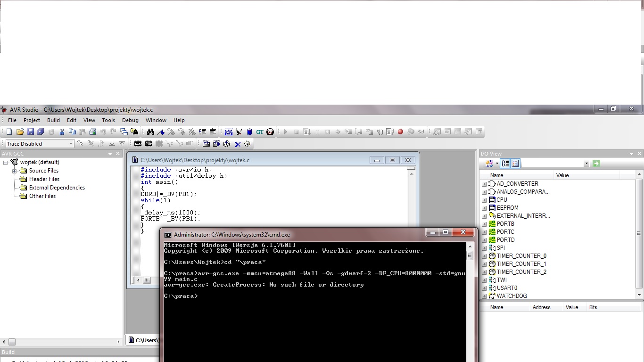The image size is (644, 362).
Task: Click the blue chip tool icon
Action: coord(229,132)
